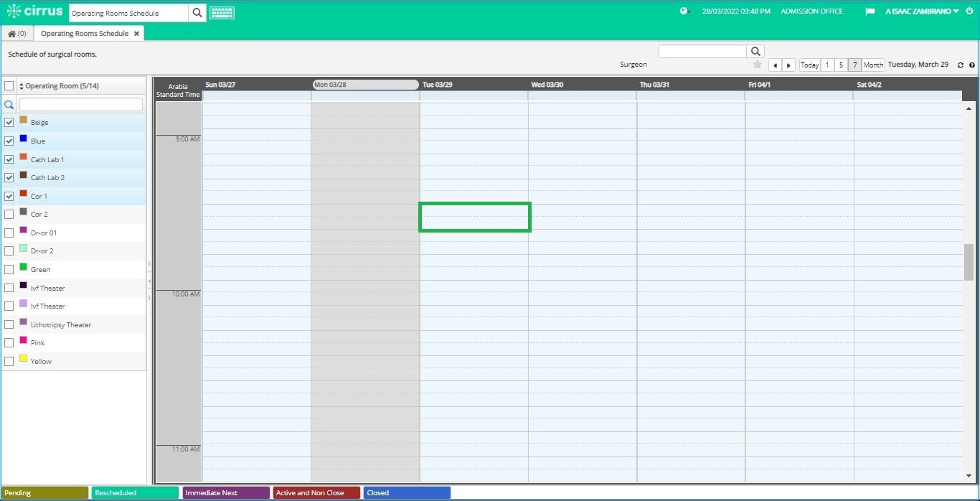980x501 pixels.
Task: Collapse the room list side panel arrow
Action: click(x=149, y=281)
